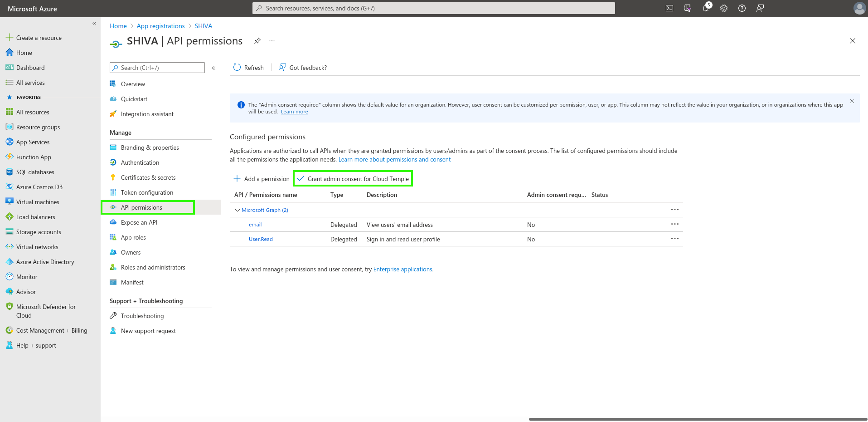Collapse the left portal navigation menu
The image size is (868, 422).
pos(94,24)
